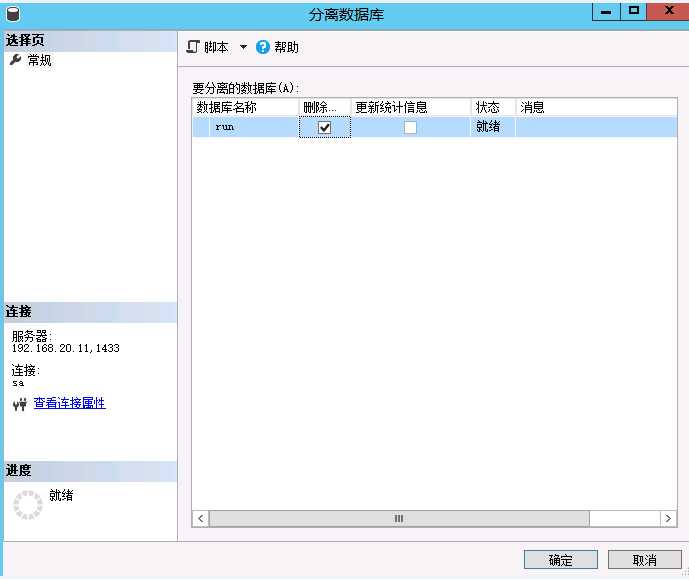This screenshot has height=579, width=689.
Task: Close the 分离数据库 dialog
Action: pyautogui.click(x=668, y=11)
